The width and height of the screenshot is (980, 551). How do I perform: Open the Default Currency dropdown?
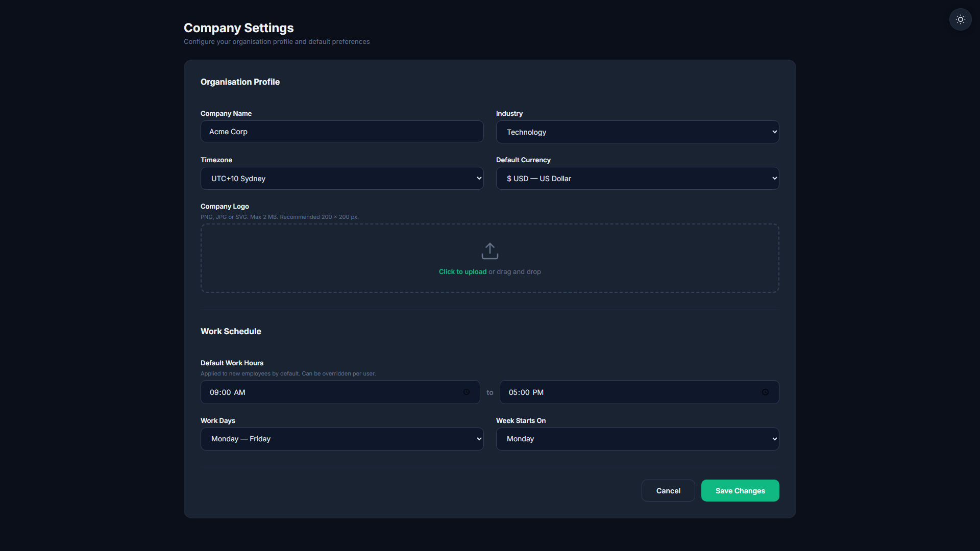tap(638, 179)
